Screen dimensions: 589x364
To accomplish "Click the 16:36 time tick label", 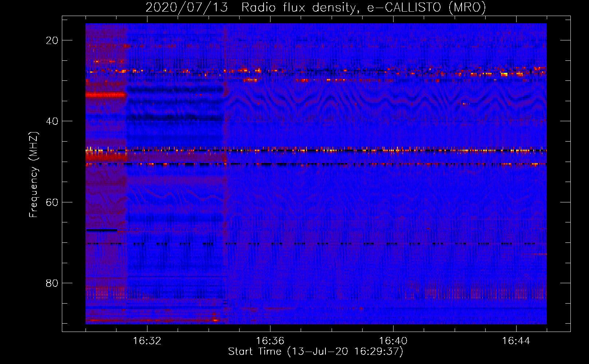I will point(270,341).
